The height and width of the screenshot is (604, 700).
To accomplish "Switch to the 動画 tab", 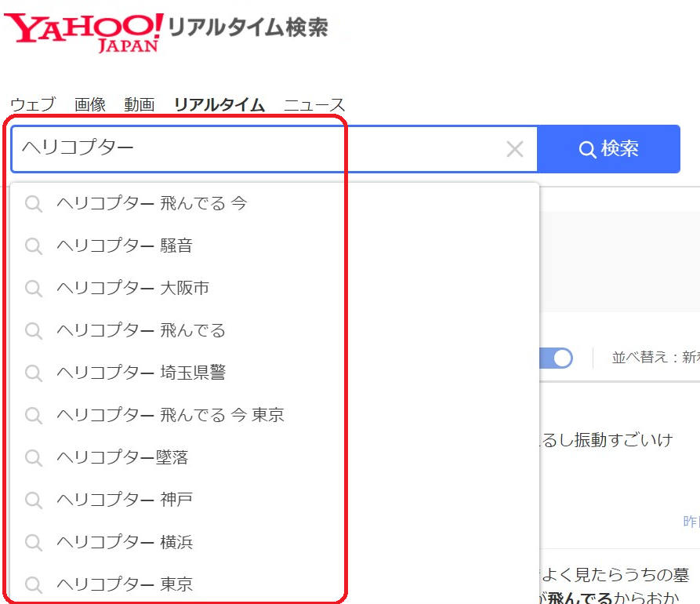I will click(140, 104).
